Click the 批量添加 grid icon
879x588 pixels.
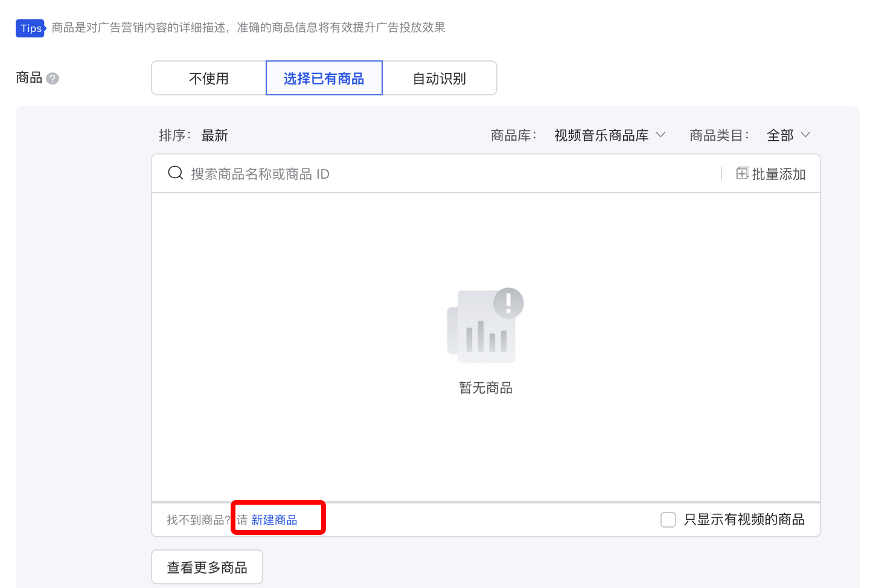(742, 173)
